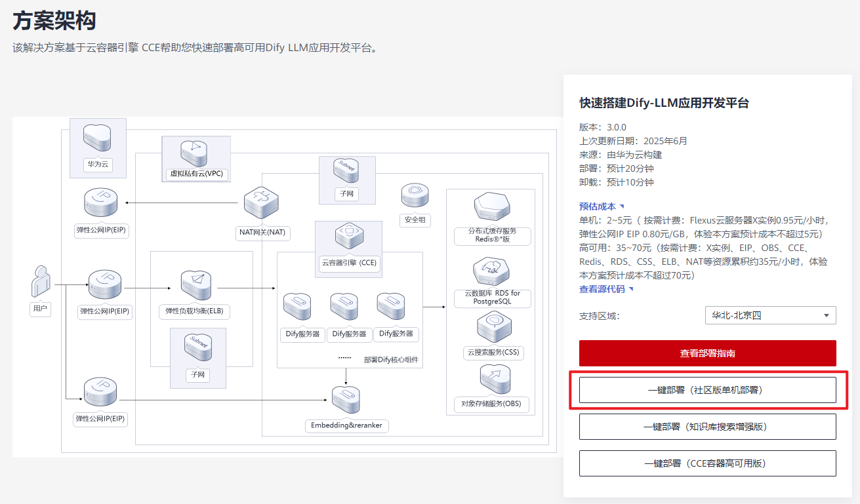
Task: Click the 快速搭建Dify-LLM应用开发平台 title
Action: 664,103
